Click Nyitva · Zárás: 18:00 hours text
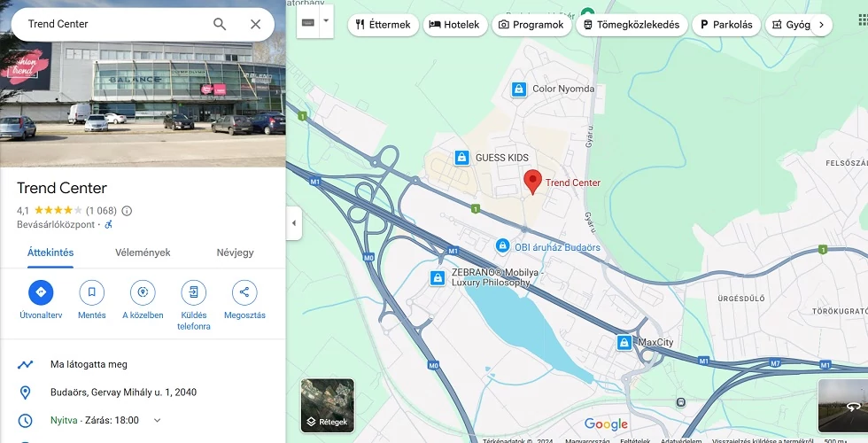Screen dimensions: 868x443 tap(95, 420)
